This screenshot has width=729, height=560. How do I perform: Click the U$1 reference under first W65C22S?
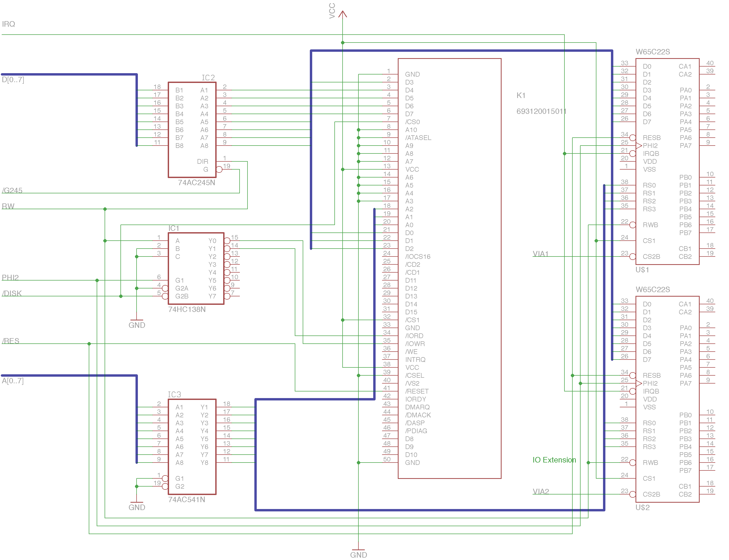[x=642, y=270]
